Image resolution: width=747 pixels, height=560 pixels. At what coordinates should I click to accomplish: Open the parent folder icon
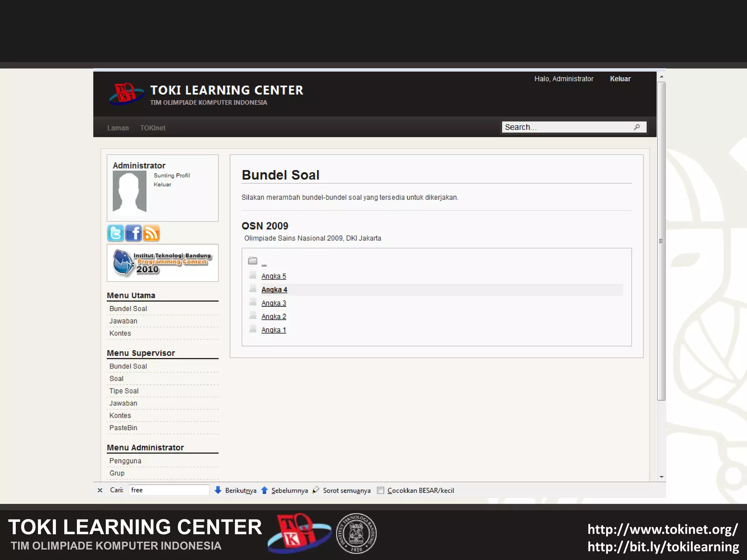[253, 261]
